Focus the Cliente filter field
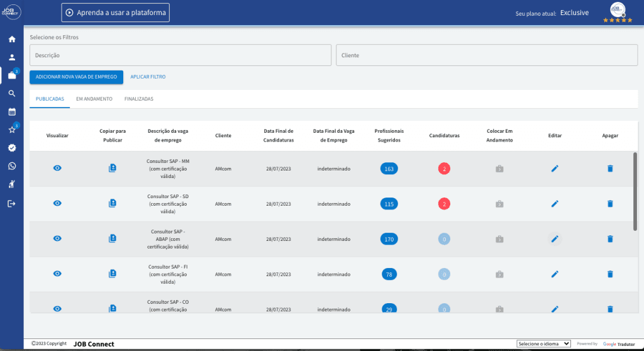Image resolution: width=644 pixels, height=351 pixels. tap(487, 55)
